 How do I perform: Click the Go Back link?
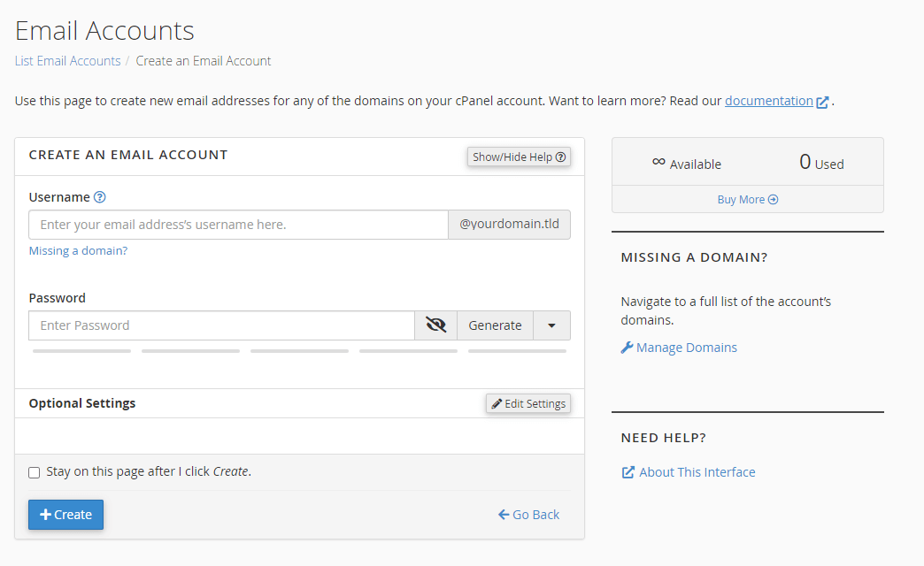[x=528, y=515]
